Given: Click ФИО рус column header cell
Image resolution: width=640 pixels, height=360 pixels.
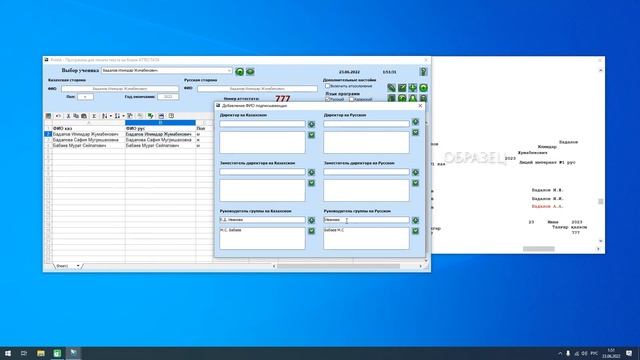Looking at the screenshot, I should pyautogui.click(x=160, y=128).
